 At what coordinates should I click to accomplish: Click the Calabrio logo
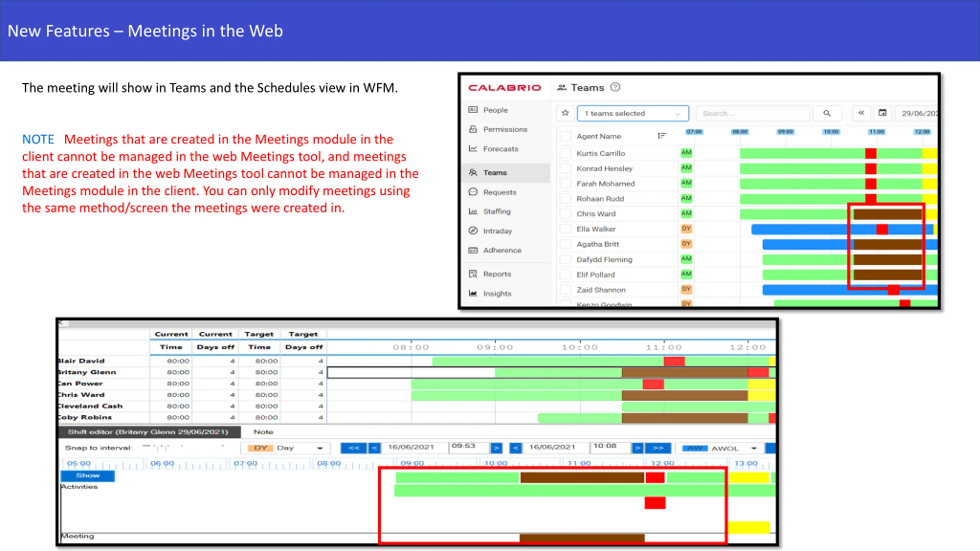pyautogui.click(x=505, y=88)
